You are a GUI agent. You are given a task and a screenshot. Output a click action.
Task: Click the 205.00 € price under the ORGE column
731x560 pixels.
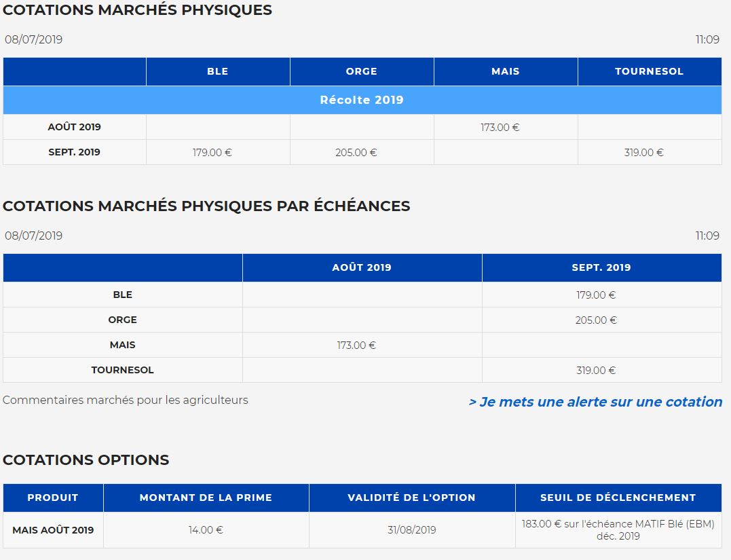point(356,153)
